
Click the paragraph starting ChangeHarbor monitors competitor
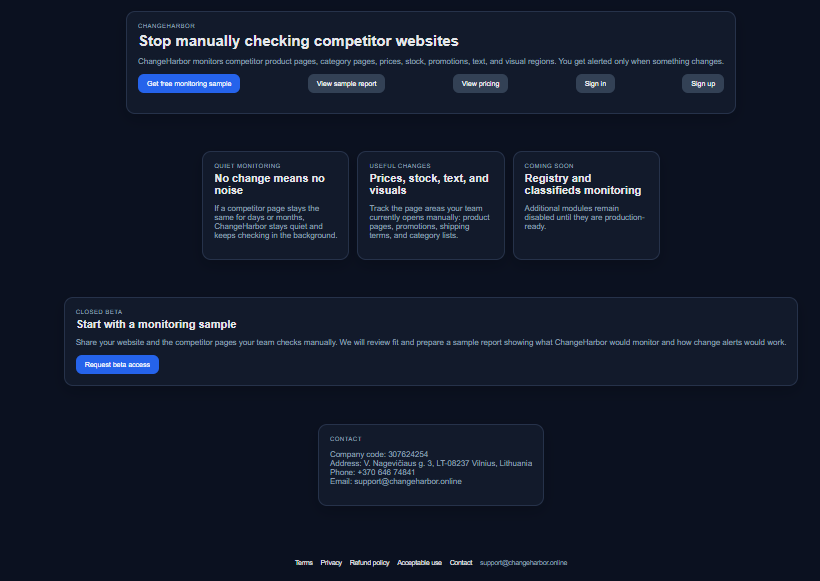[431, 61]
